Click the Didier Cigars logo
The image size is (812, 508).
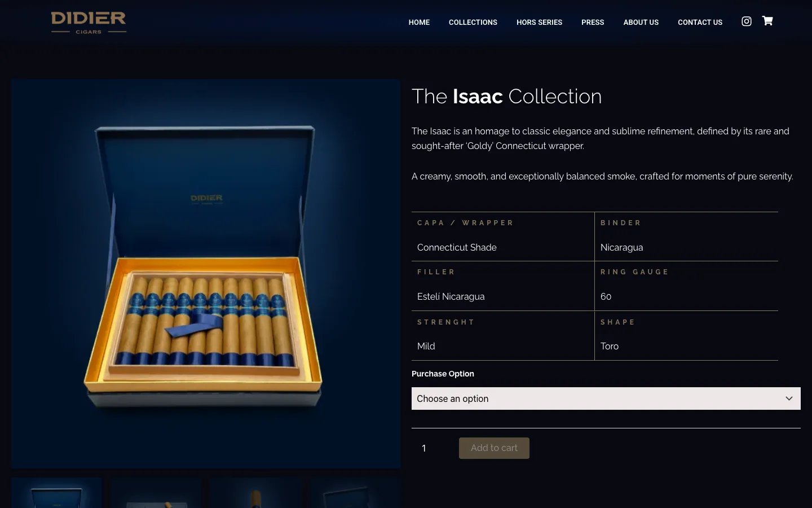point(89,23)
